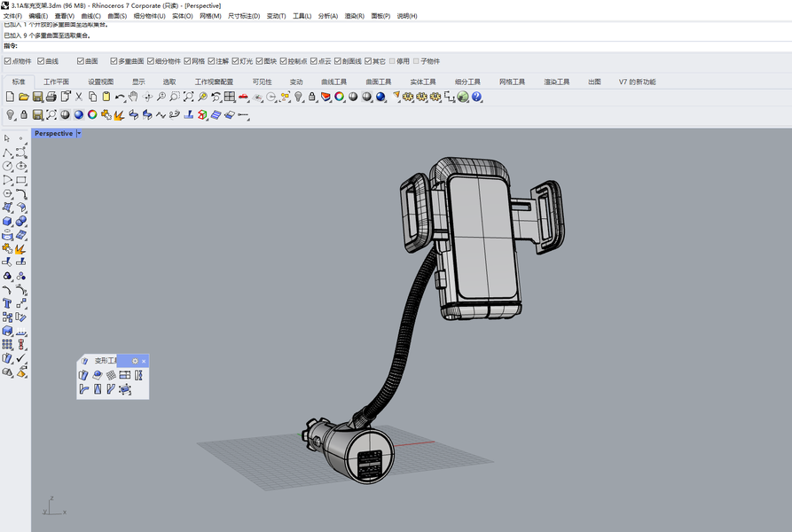Toggle the 剖面线 filter checkbox
The width and height of the screenshot is (792, 532).
tap(337, 61)
